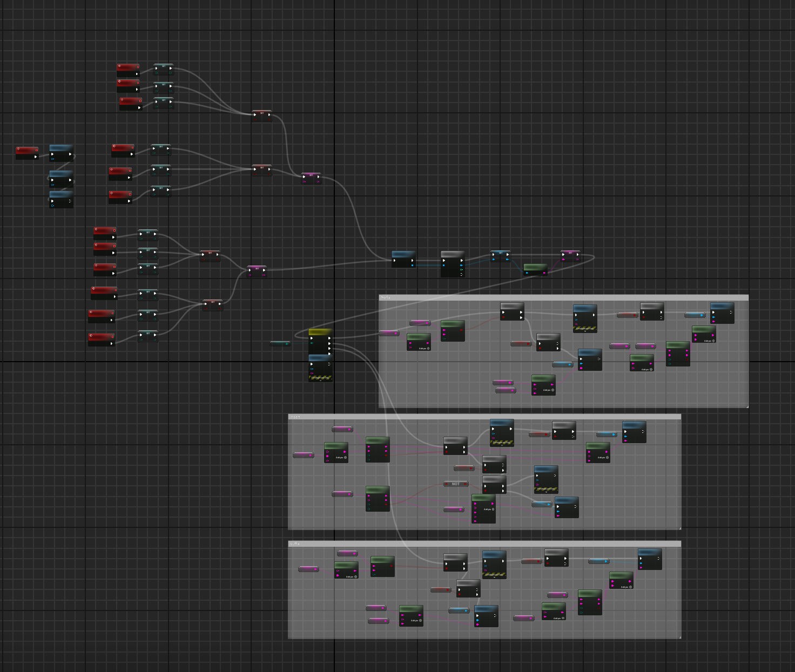
Task: Click Add pin on the tall green node in Insert
Action: (x=489, y=509)
